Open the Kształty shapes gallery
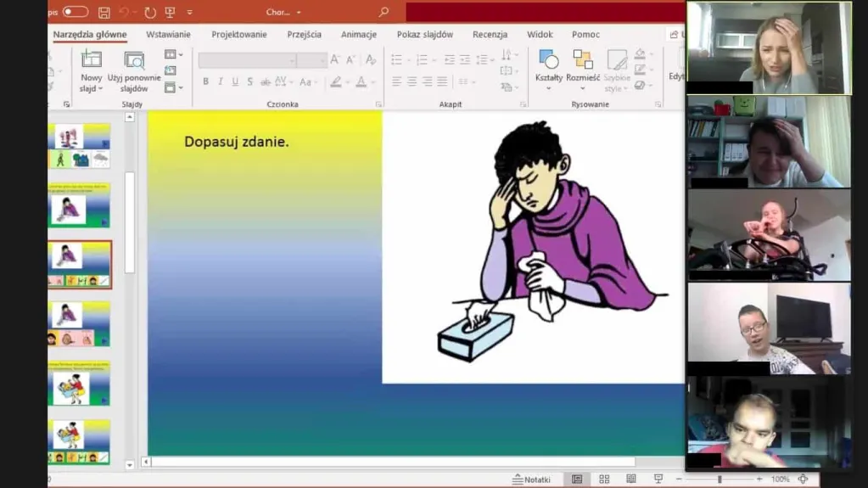 (549, 70)
